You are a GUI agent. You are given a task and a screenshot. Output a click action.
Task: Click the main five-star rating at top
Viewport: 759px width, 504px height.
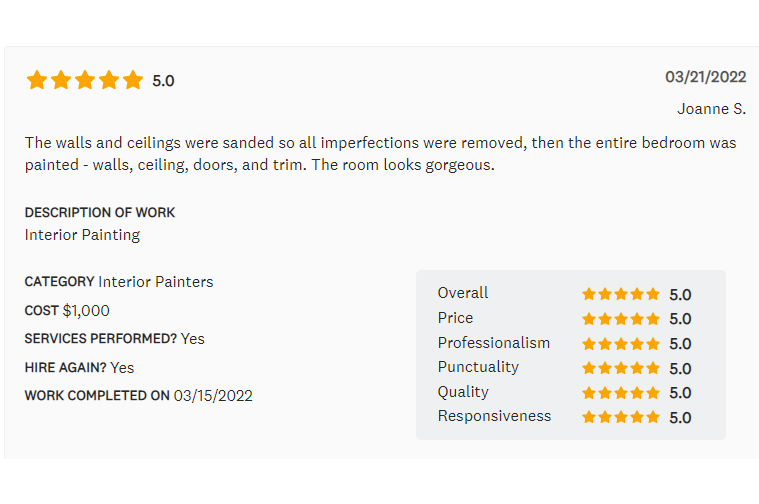pyautogui.click(x=85, y=80)
